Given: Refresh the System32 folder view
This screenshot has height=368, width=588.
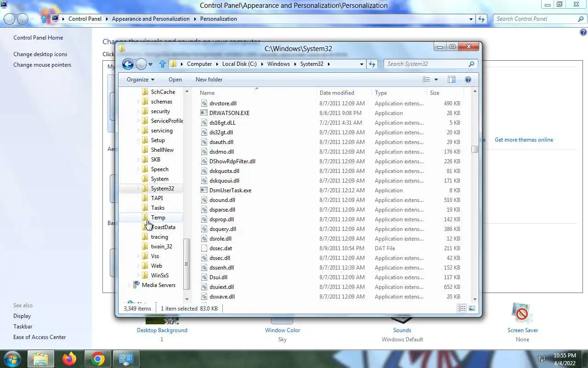Looking at the screenshot, I should [x=372, y=64].
